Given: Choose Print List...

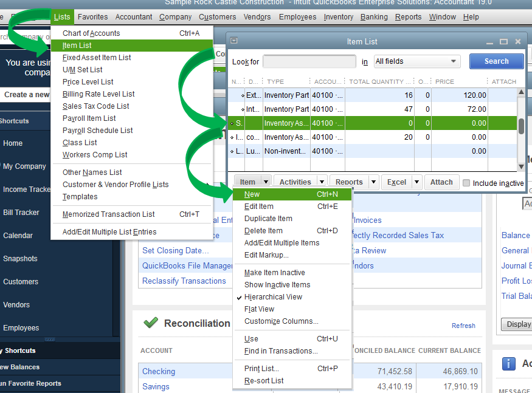Looking at the screenshot, I should 292,369.
